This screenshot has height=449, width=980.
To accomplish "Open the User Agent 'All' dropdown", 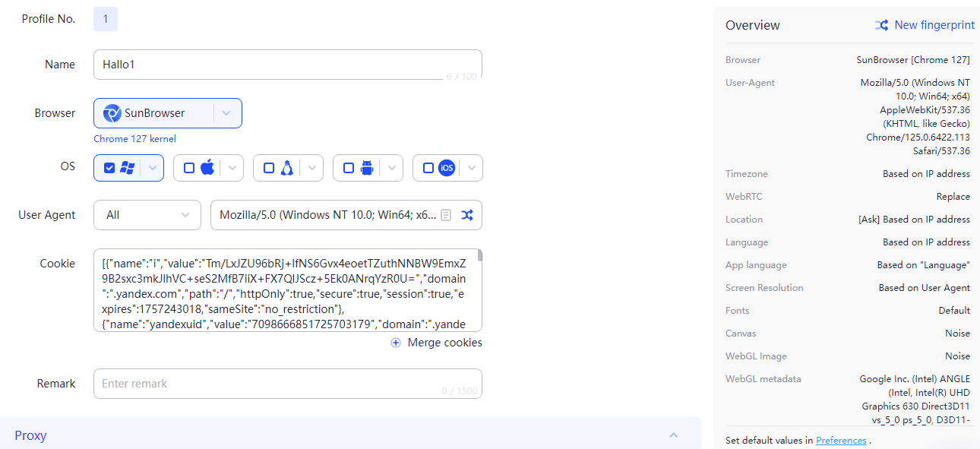I will (147, 215).
